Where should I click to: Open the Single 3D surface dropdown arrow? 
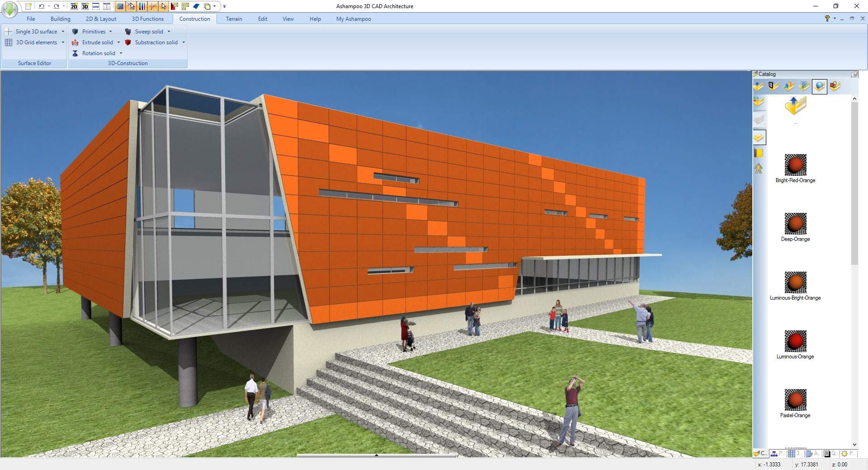[x=63, y=32]
